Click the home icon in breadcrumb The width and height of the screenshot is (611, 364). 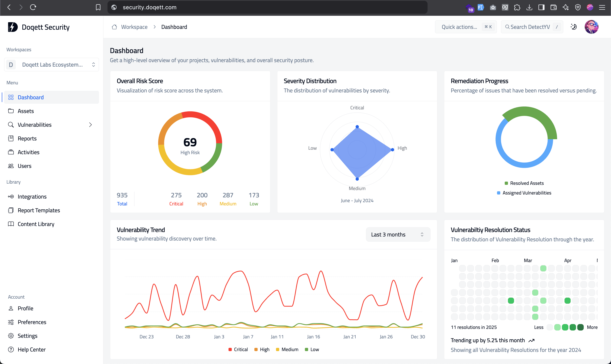114,27
